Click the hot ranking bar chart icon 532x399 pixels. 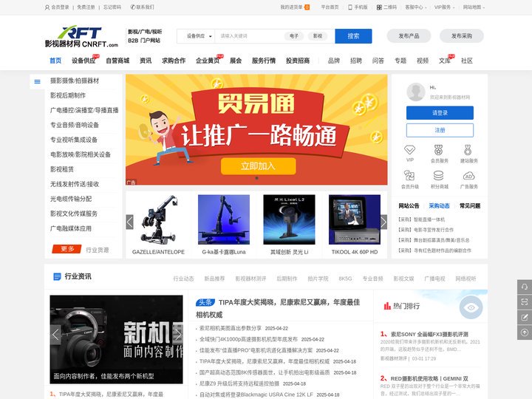coord(387,306)
